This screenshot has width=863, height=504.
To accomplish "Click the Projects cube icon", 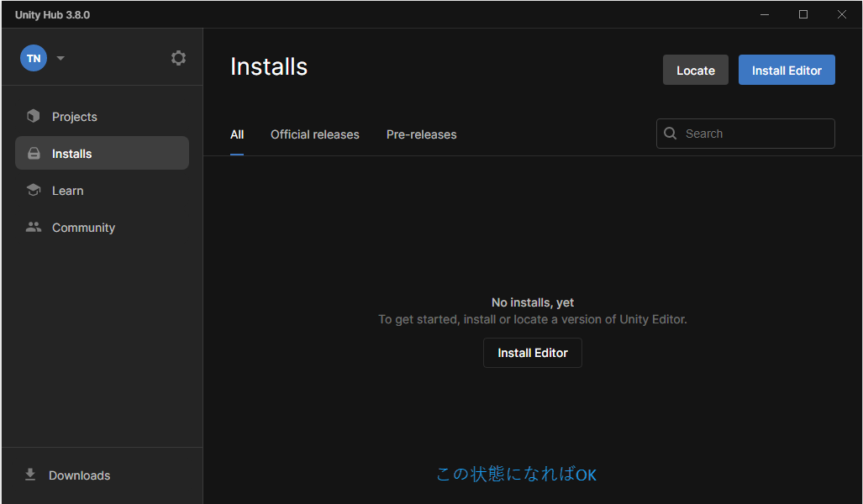I will point(34,116).
